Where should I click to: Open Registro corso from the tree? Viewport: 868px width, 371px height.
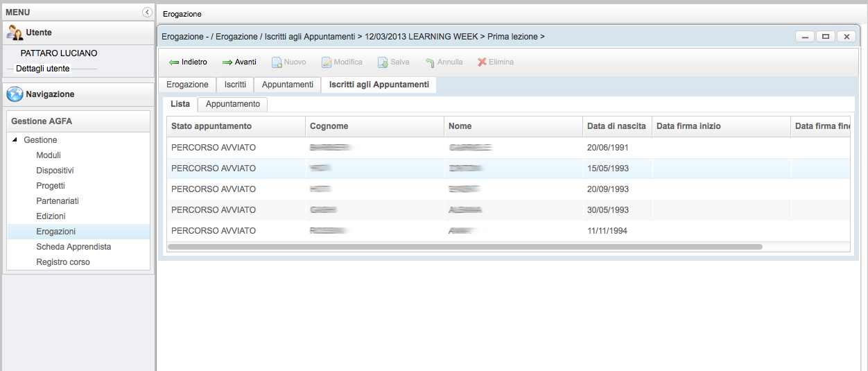click(63, 262)
